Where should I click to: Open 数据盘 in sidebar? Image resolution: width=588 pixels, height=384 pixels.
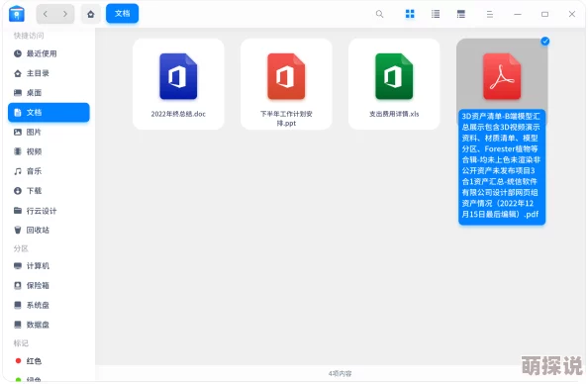(x=49, y=325)
